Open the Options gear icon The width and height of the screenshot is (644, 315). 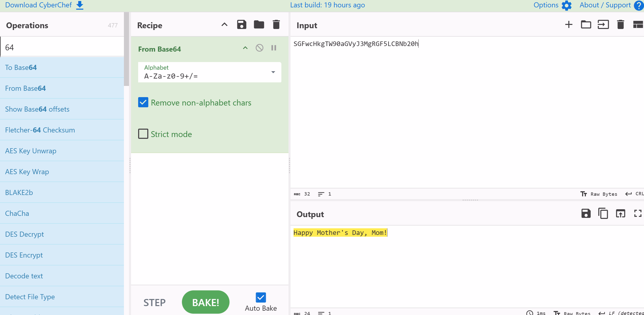pos(567,5)
